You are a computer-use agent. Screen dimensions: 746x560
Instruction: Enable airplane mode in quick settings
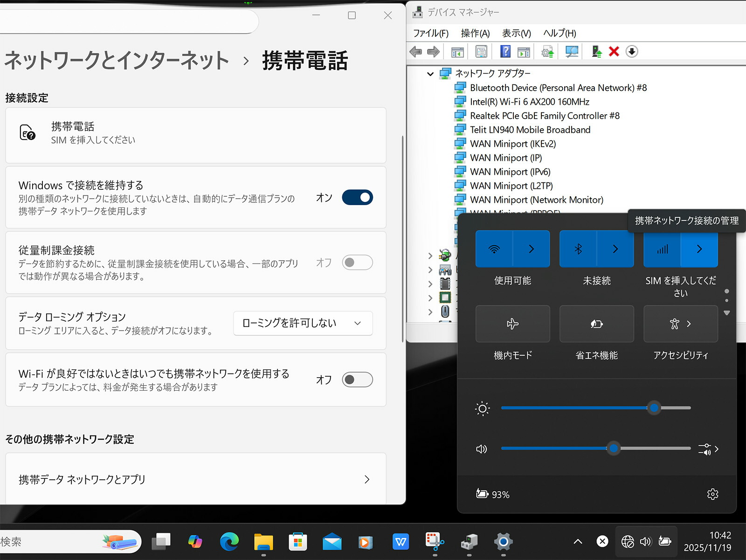pos(512,324)
